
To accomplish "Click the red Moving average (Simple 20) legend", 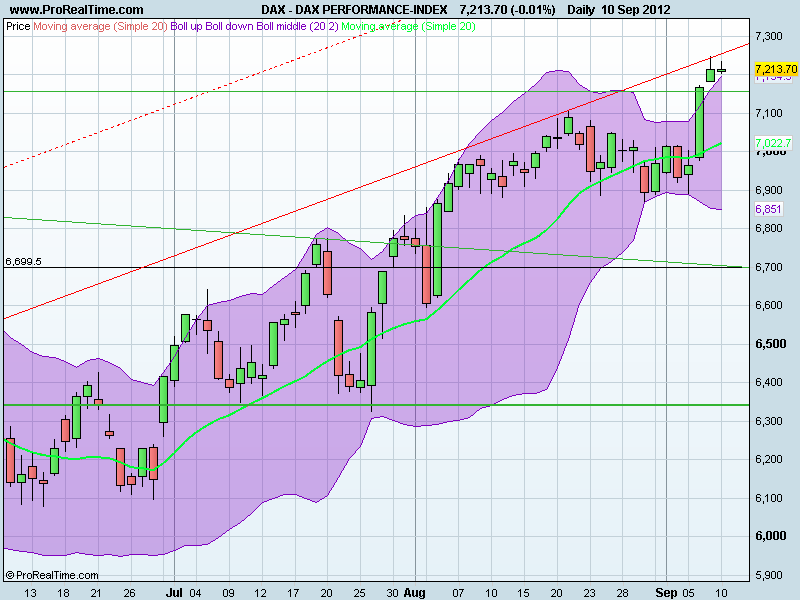I will 100,26.
